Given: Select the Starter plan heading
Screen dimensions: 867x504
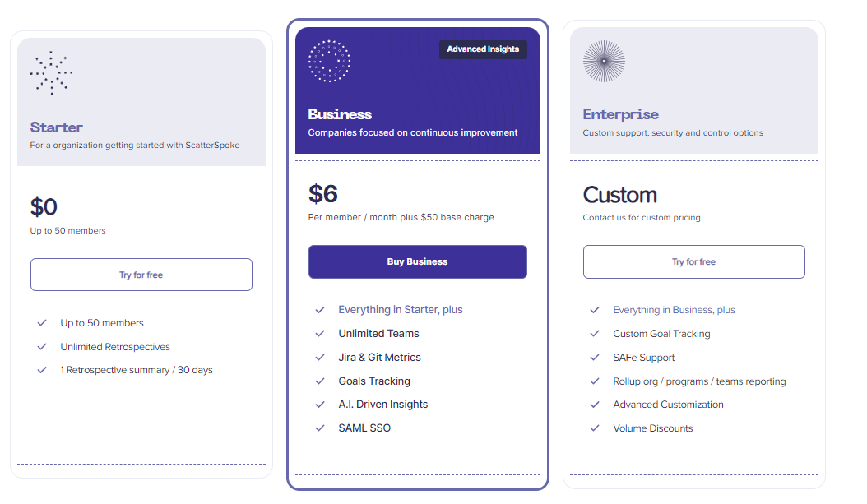Looking at the screenshot, I should (x=57, y=127).
